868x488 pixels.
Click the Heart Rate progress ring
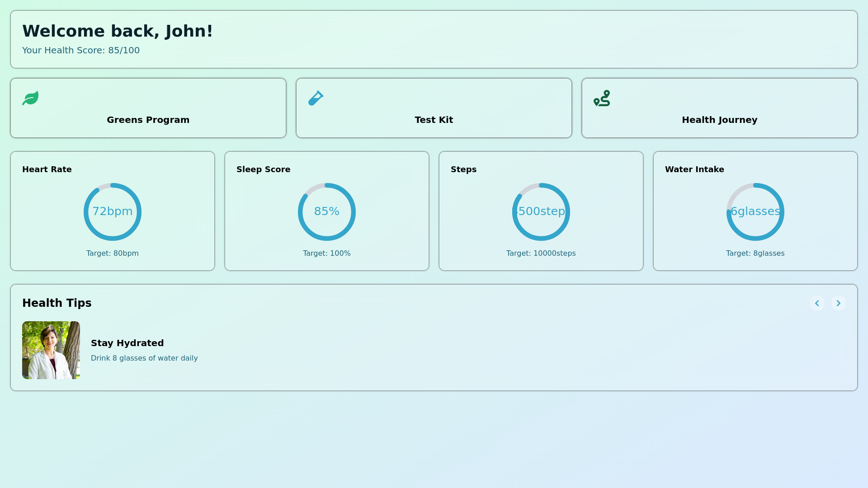click(x=112, y=211)
